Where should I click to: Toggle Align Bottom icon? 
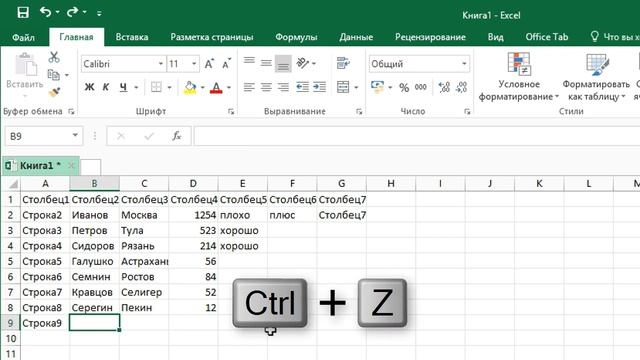283,63
